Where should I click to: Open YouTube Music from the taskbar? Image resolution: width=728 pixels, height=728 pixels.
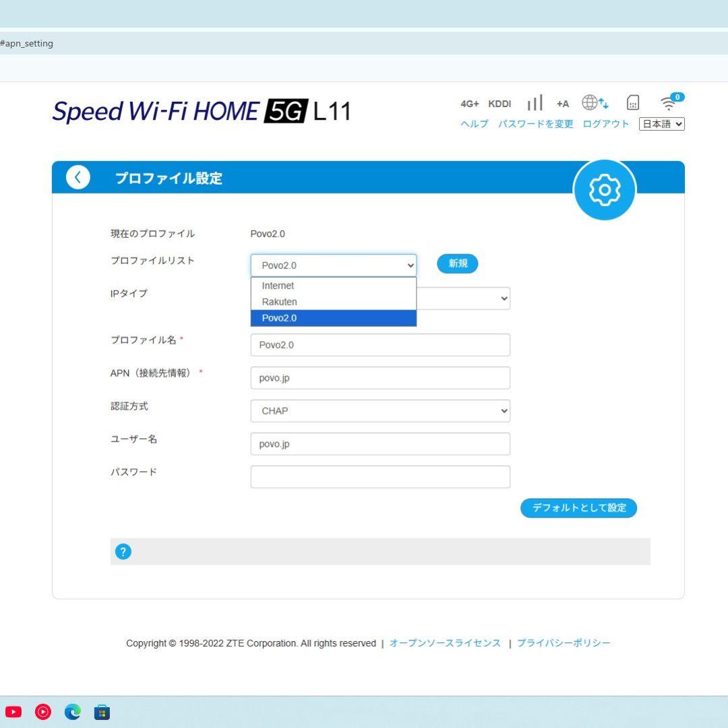pyautogui.click(x=43, y=712)
